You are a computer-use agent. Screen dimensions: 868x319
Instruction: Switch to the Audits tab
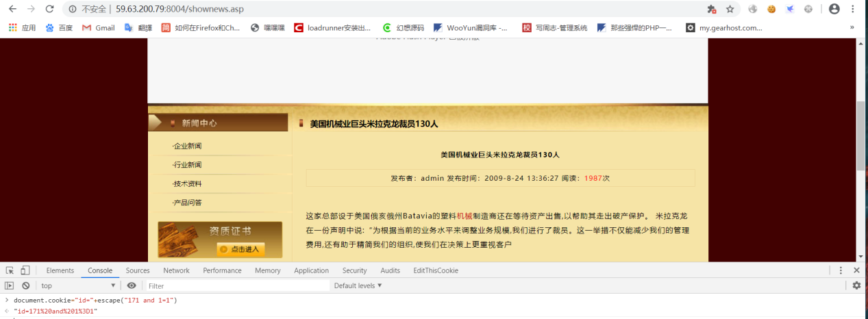tap(390, 270)
